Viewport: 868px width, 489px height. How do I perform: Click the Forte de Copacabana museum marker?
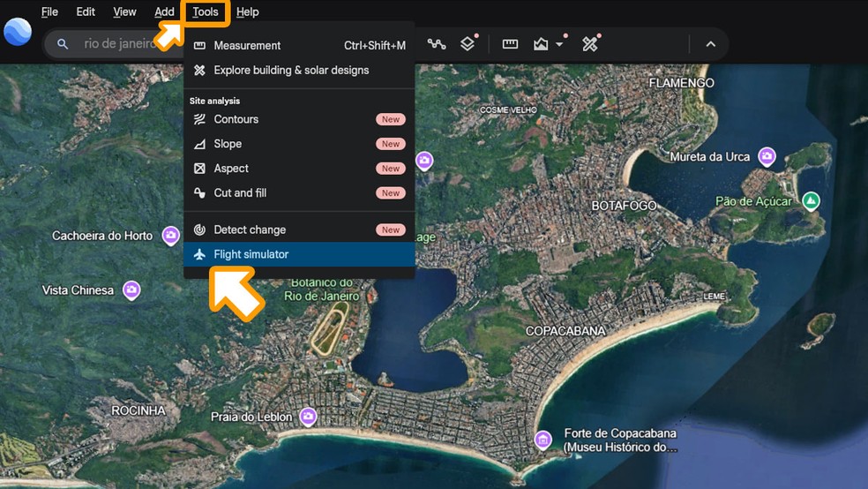[543, 440]
